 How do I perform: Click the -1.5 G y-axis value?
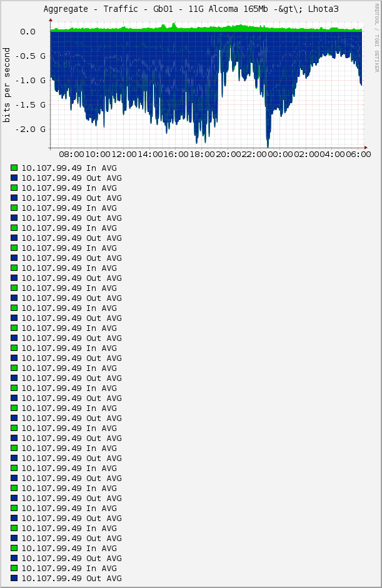(30, 105)
